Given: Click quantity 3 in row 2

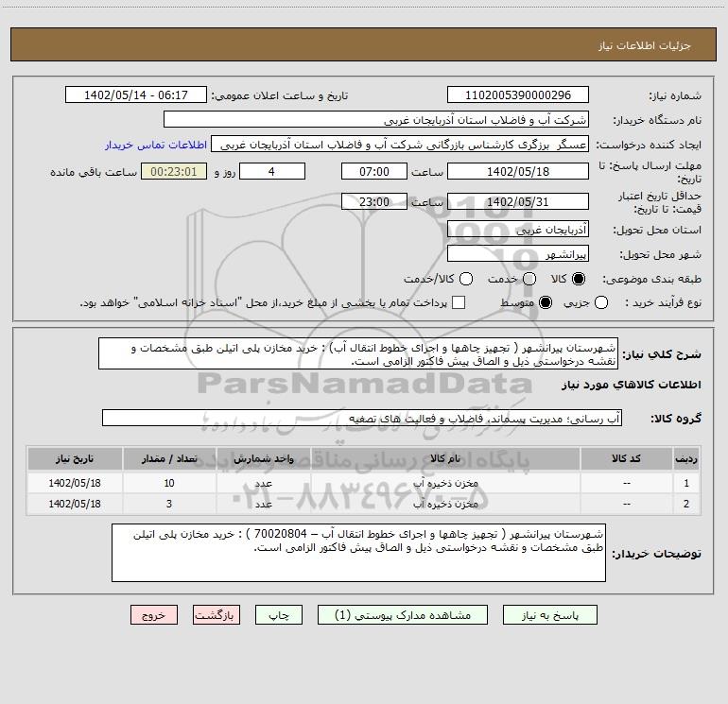Looking at the screenshot, I should 169,504.
